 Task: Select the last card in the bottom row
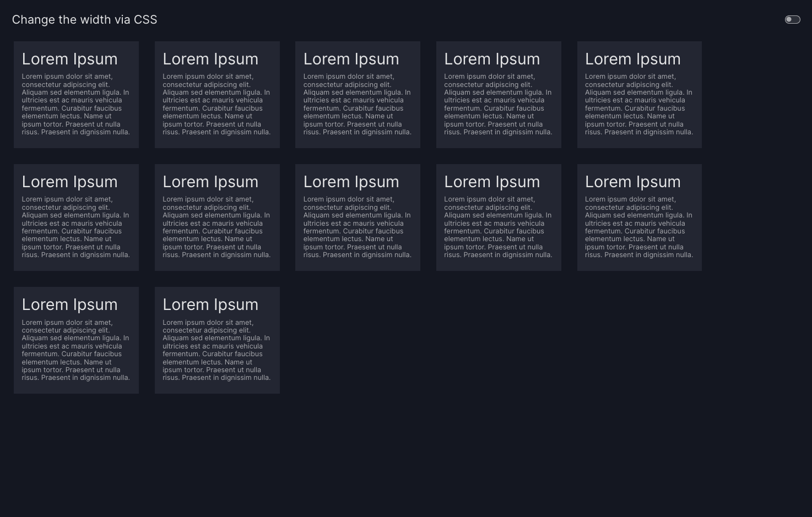[x=217, y=340]
